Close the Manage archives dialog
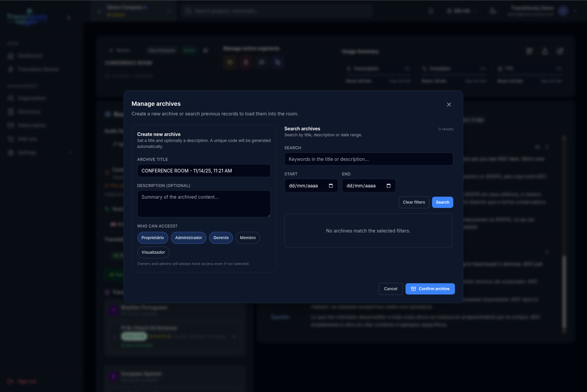Screen dimensions: 587x392 tap(449, 104)
